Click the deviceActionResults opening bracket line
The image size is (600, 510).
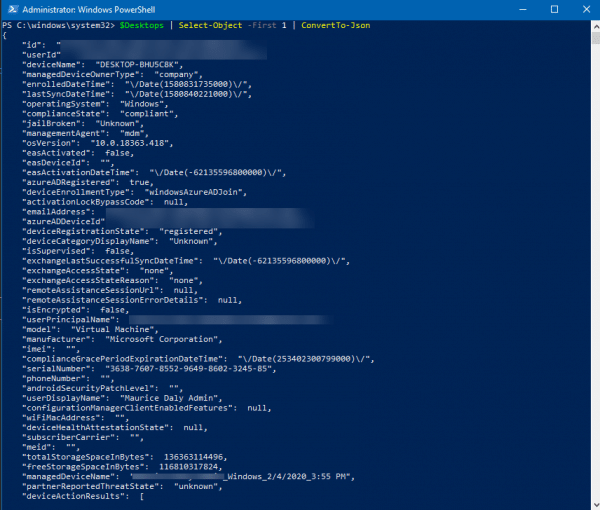[x=142, y=497]
